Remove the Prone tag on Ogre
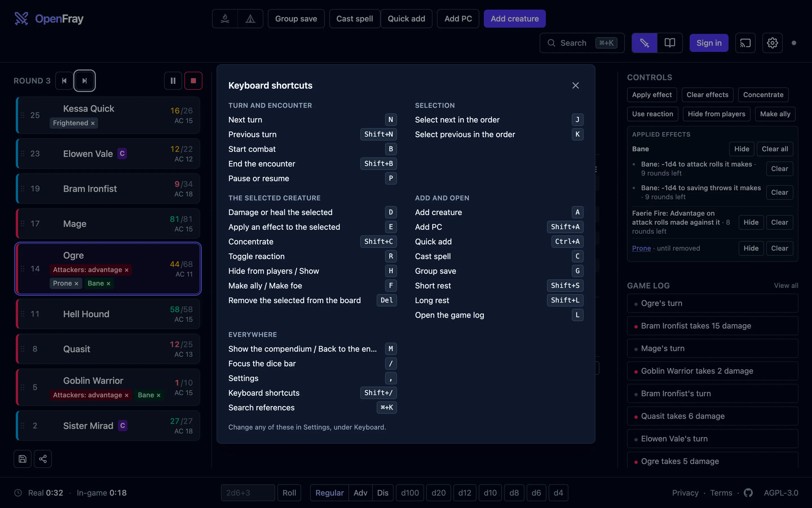 click(x=76, y=284)
